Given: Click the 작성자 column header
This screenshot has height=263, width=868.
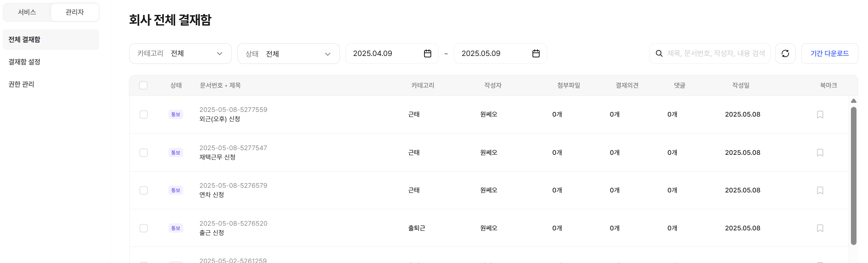Looking at the screenshot, I should (493, 85).
